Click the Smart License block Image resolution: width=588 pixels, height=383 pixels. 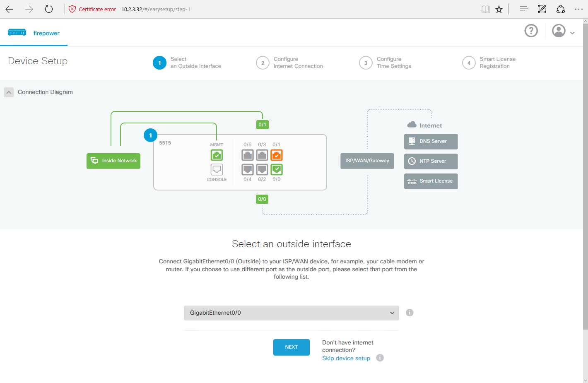[431, 181]
